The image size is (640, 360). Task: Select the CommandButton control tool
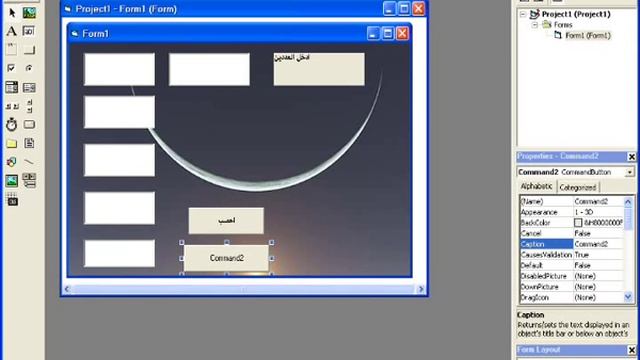coord(29,50)
